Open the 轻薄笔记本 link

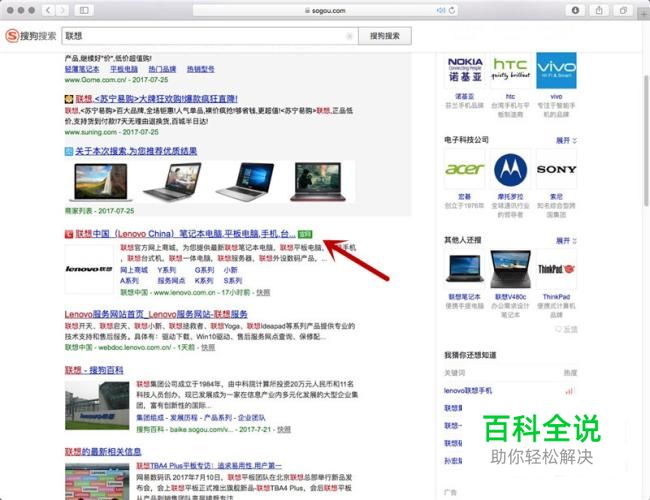(82, 69)
